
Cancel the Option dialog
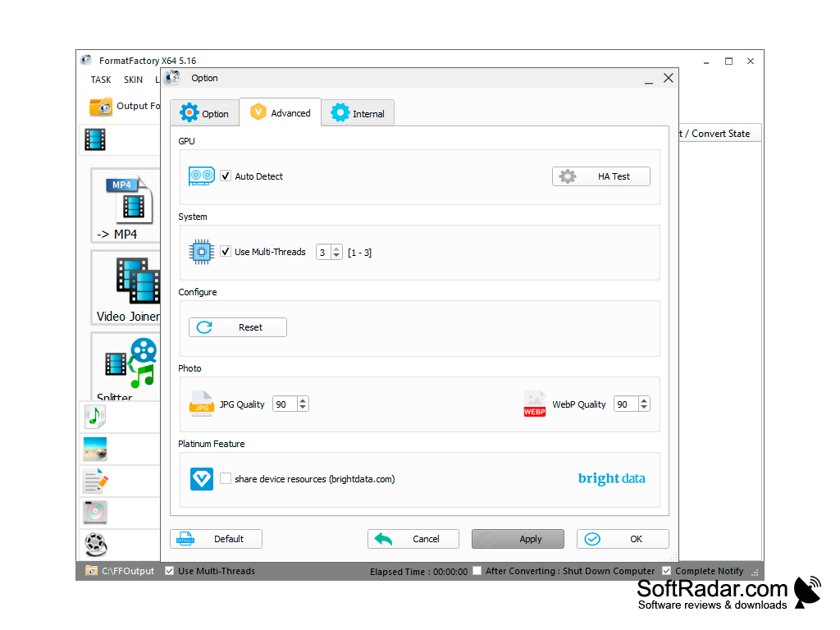pos(413,539)
